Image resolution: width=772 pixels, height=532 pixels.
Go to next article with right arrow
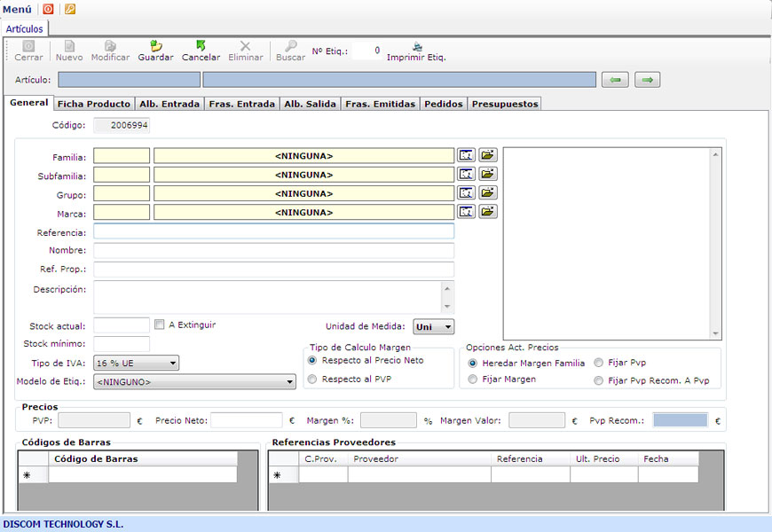(648, 80)
